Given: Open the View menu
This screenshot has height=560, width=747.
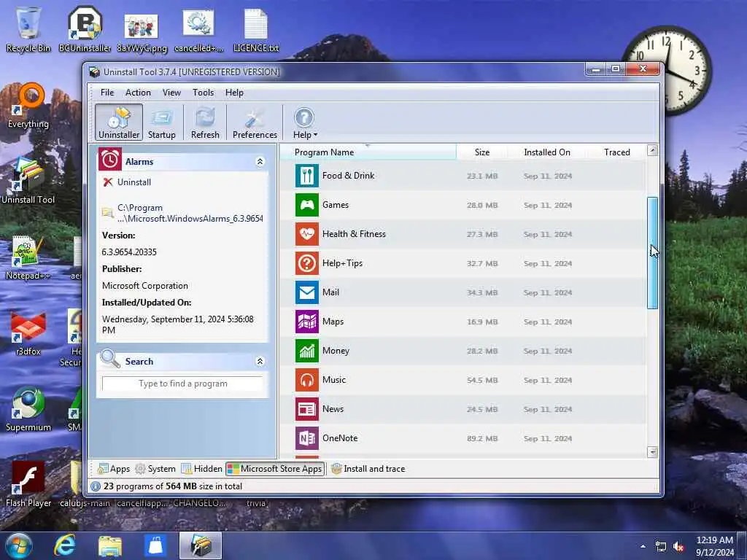Looking at the screenshot, I should pyautogui.click(x=171, y=93).
